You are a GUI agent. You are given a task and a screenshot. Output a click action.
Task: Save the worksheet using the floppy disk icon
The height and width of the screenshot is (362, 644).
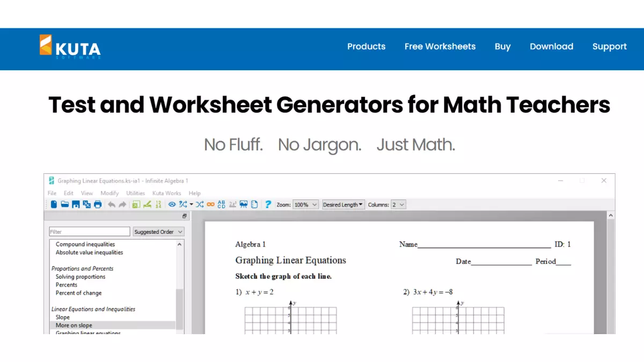click(76, 204)
